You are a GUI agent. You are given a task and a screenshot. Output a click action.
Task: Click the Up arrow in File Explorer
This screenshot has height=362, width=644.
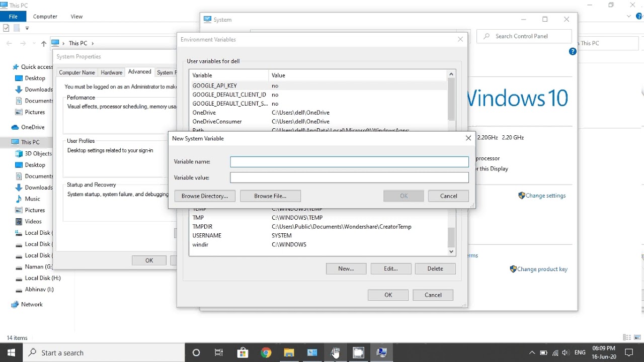coord(44,44)
